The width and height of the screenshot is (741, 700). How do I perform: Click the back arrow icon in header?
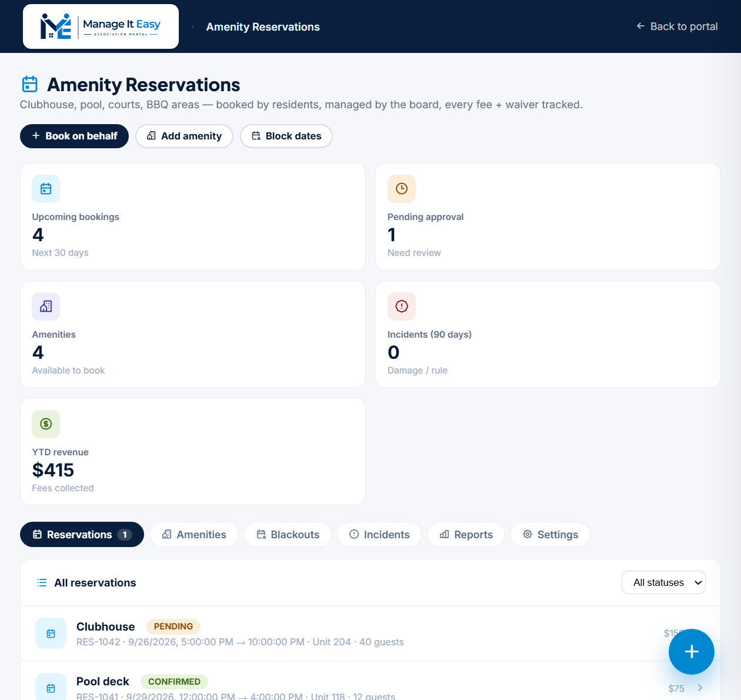click(640, 26)
